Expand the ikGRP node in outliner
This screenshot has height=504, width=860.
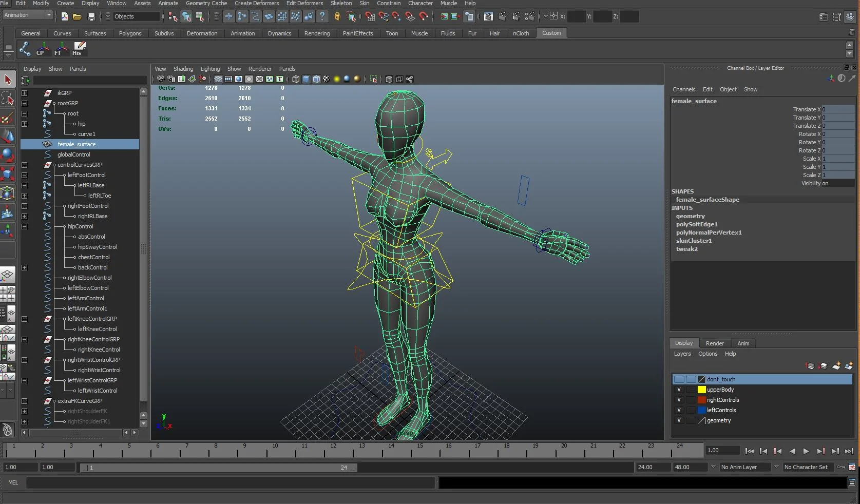24,93
